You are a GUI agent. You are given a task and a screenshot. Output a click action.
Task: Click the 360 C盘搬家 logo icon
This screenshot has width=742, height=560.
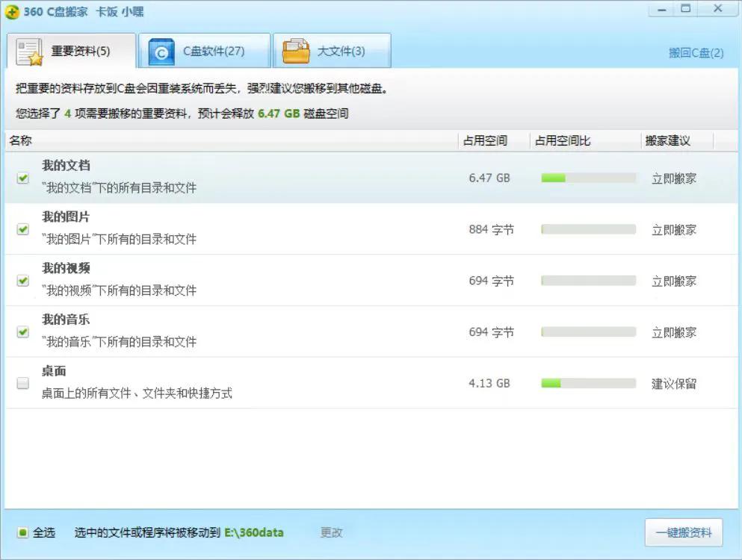coord(10,11)
